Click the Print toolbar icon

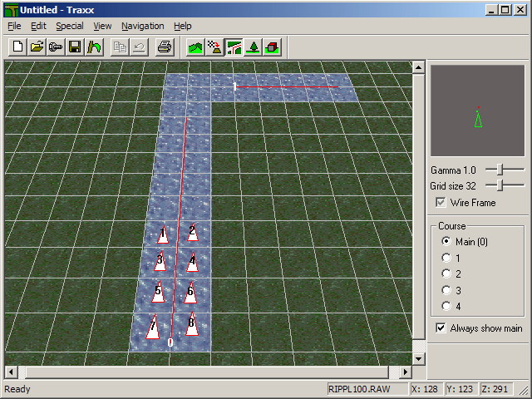pyautogui.click(x=165, y=47)
